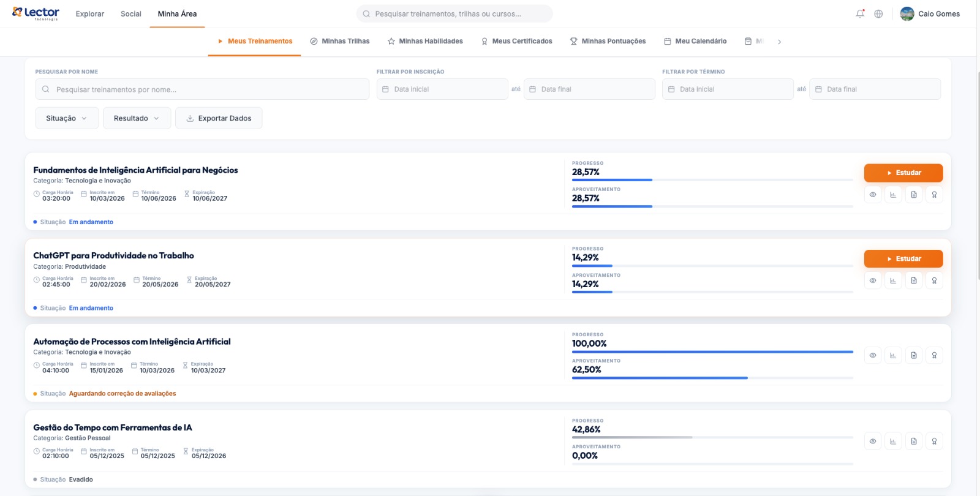
Task: Show details eye icon for Gestão do Tempo
Action: [x=873, y=441]
